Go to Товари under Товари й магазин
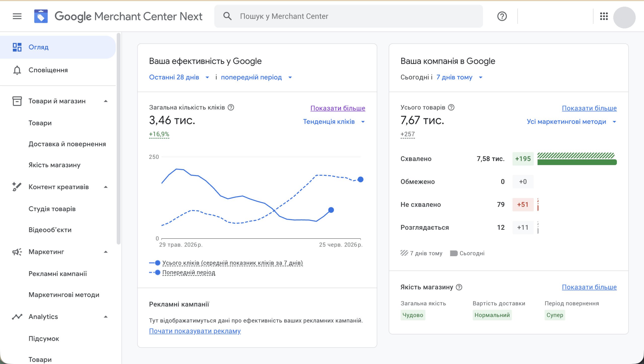This screenshot has width=644, height=364. [40, 123]
